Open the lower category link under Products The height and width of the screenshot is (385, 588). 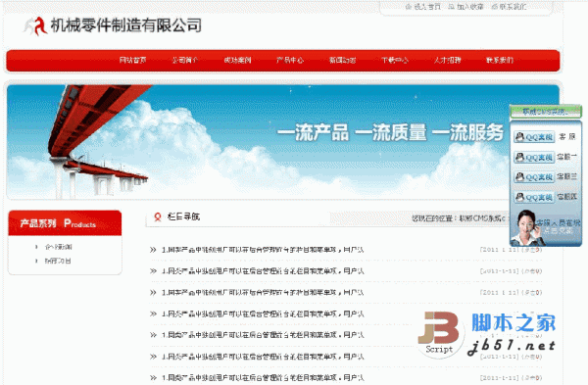58,261
